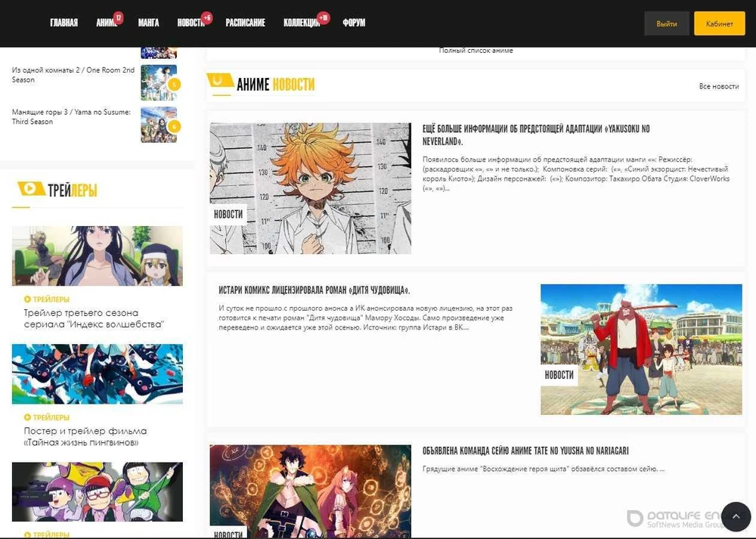Open Yama no Susume: Third Season title

click(x=71, y=116)
